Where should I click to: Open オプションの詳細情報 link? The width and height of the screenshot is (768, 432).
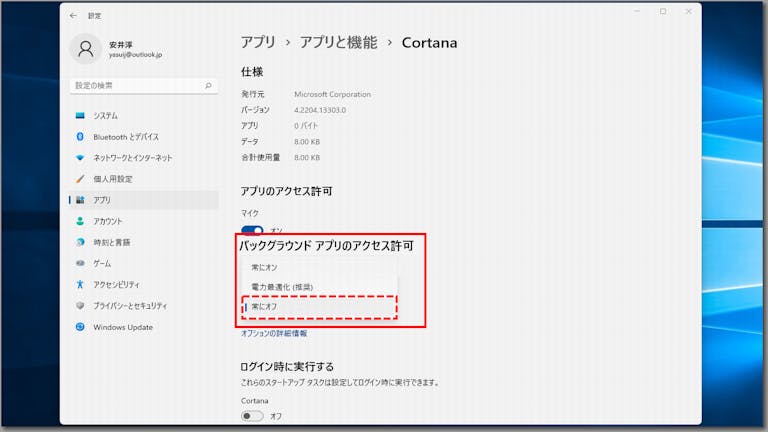pos(274,333)
